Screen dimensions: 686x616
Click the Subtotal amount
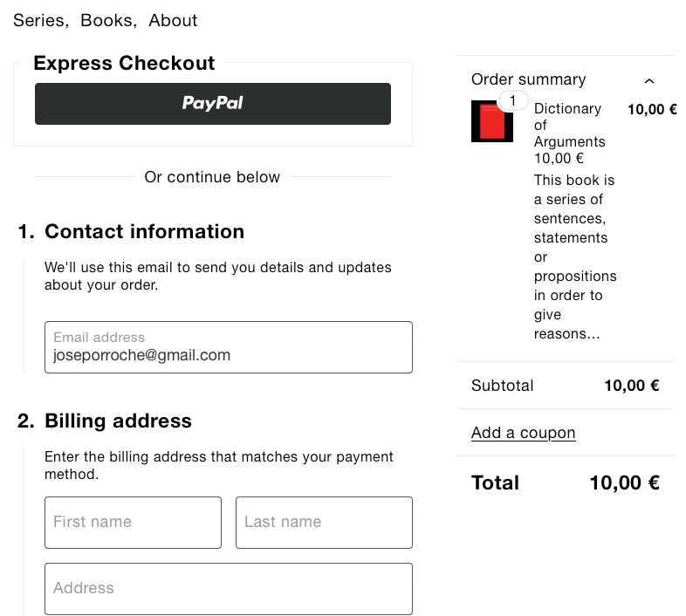[x=631, y=386]
